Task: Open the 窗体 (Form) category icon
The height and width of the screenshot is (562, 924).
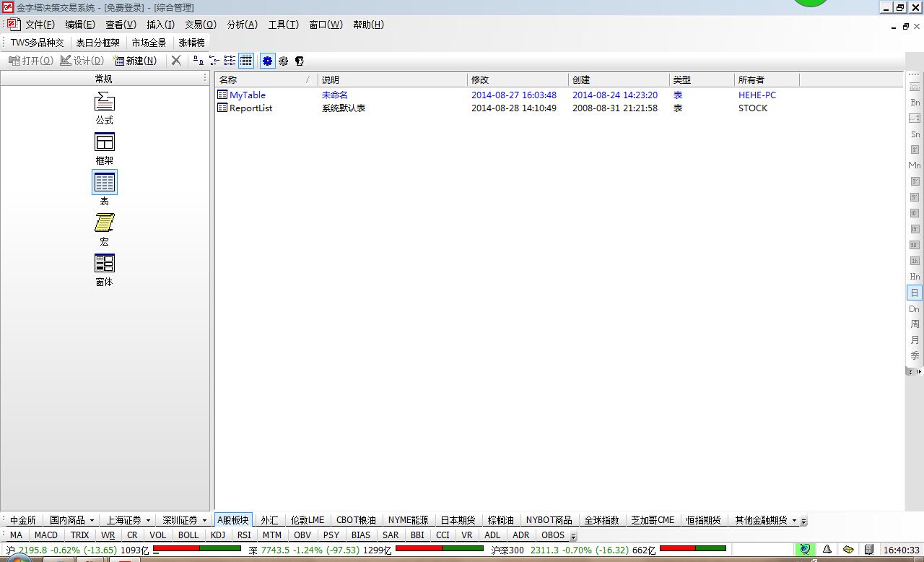Action: pos(104,264)
